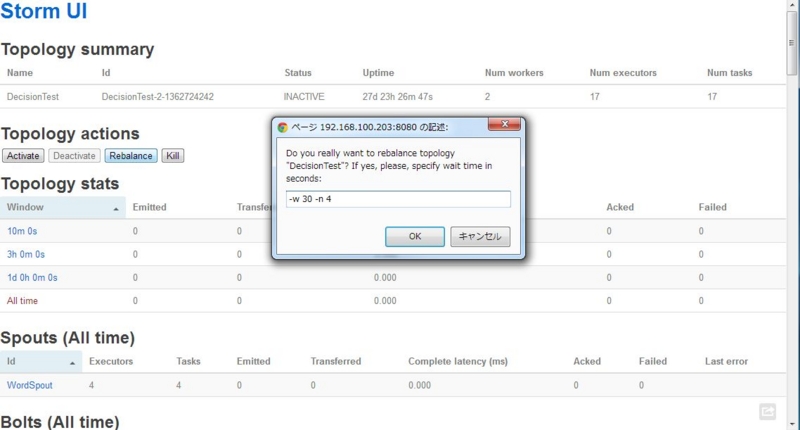The height and width of the screenshot is (430, 800).
Task: Click the Status column header
Action: (298, 73)
